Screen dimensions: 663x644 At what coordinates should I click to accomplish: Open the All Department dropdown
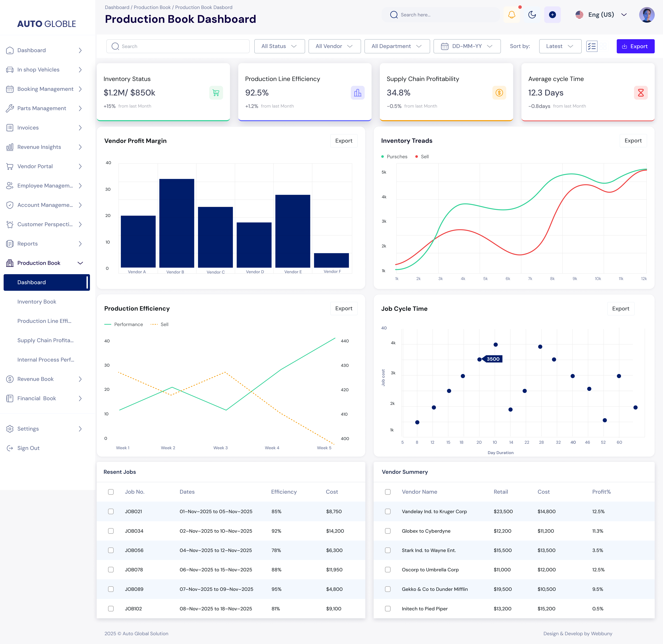(x=397, y=46)
